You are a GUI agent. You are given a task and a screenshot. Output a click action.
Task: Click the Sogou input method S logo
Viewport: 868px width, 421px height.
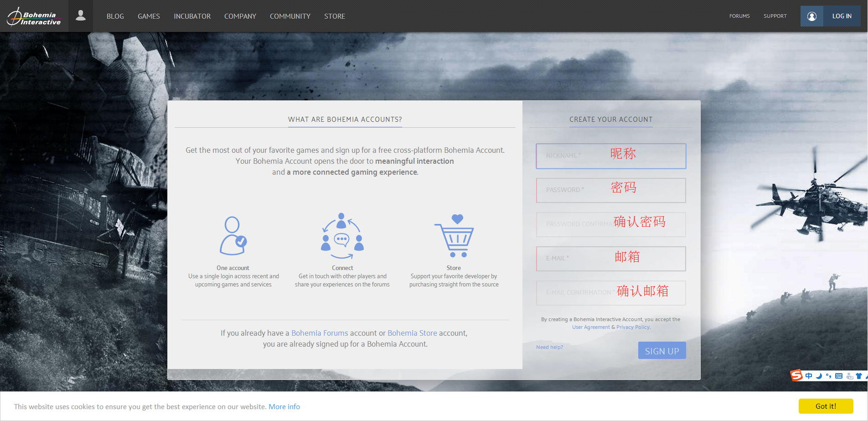[796, 375]
